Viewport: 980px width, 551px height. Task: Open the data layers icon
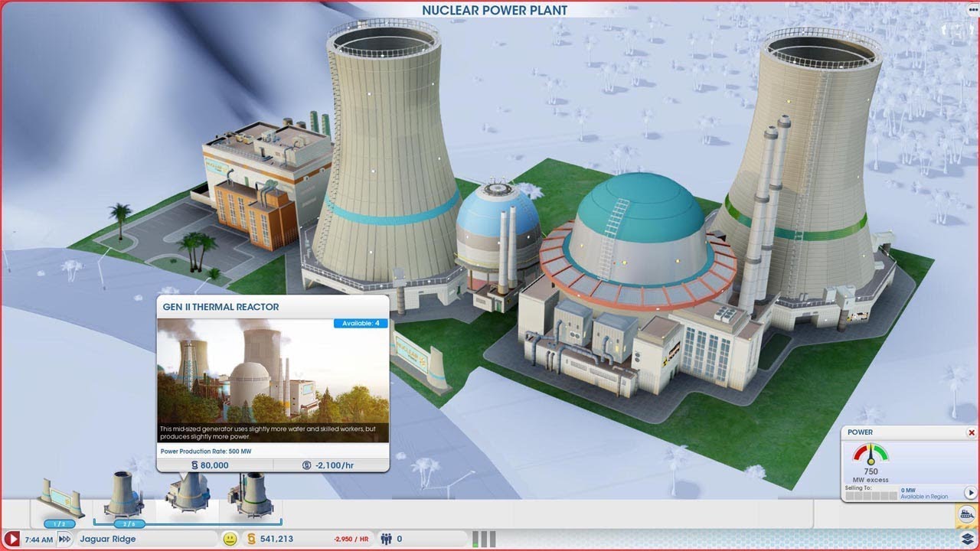point(968,539)
